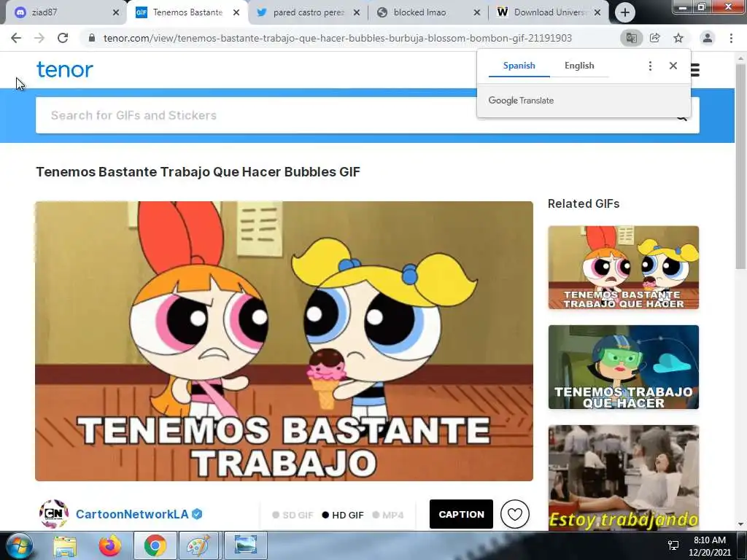The image size is (747, 560).
Task: Open the tenor hamburger menu
Action: click(x=695, y=70)
